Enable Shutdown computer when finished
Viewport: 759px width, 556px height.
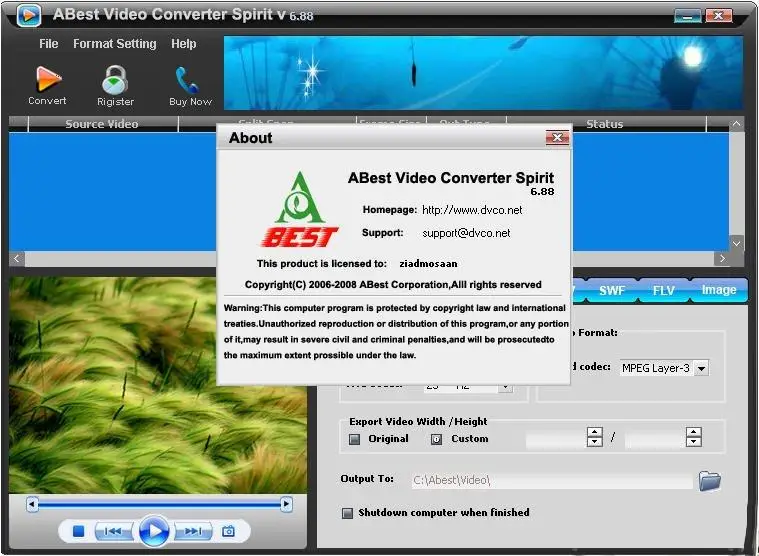[347, 513]
